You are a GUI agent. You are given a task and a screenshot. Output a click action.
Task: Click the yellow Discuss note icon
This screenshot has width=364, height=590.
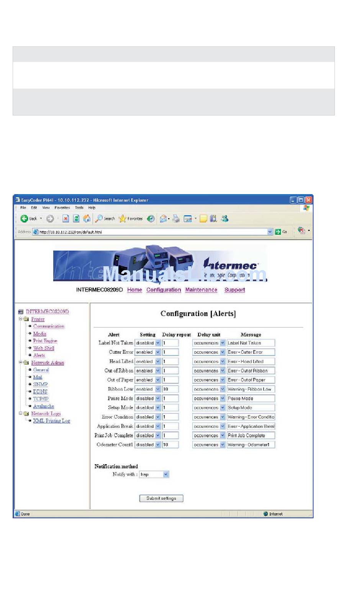pos(203,219)
